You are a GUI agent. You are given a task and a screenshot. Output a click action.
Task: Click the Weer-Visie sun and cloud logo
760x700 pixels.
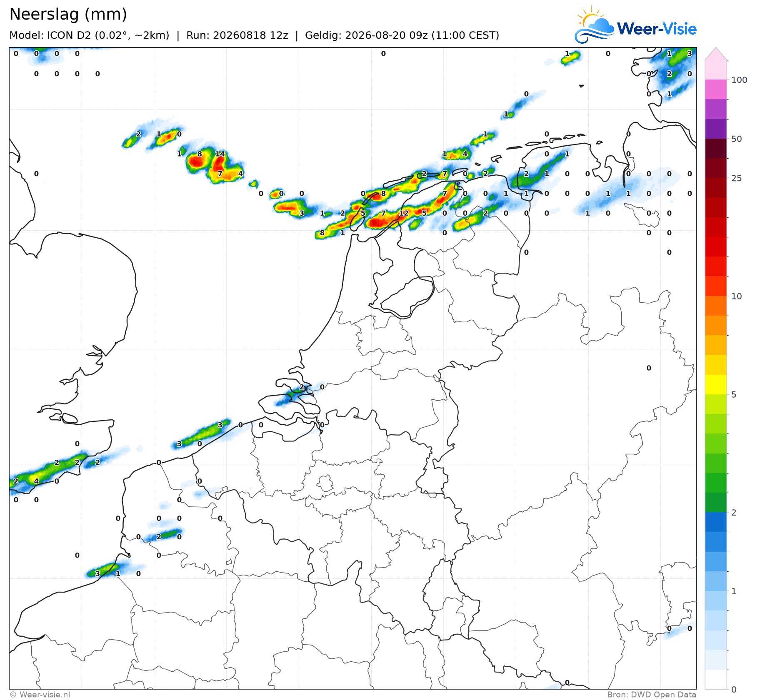[594, 25]
